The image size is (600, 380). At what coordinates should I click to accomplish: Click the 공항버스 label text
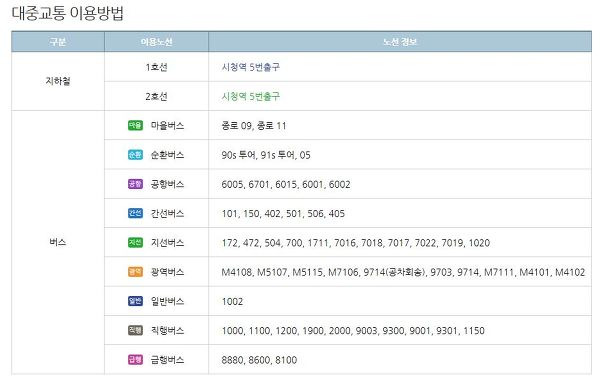(167, 184)
